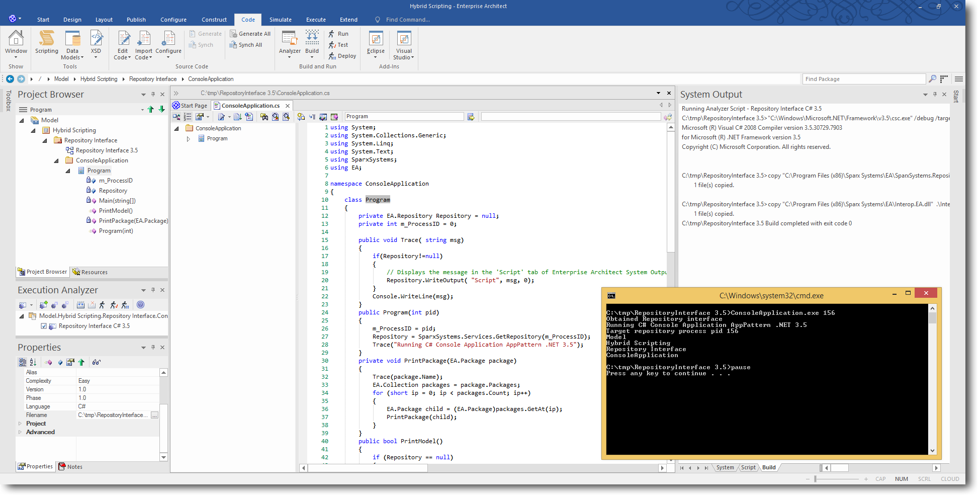Expand the Advanced properties section

coord(20,432)
